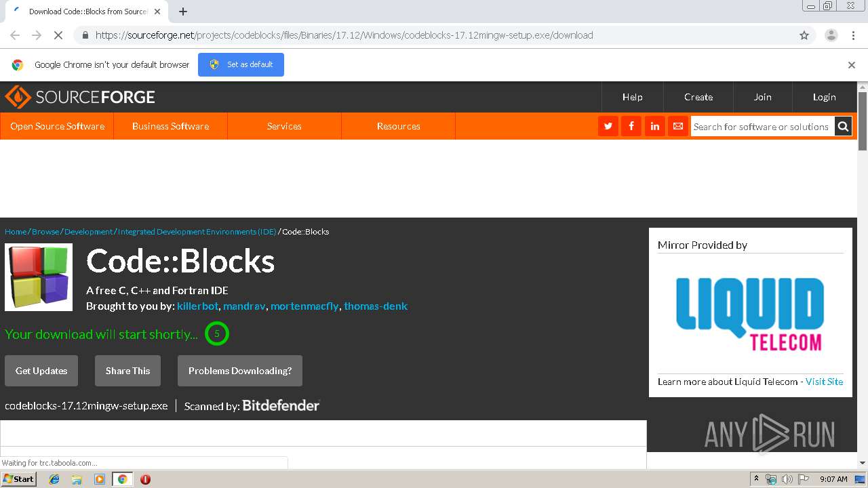Open the network tray icon

pyautogui.click(x=771, y=479)
